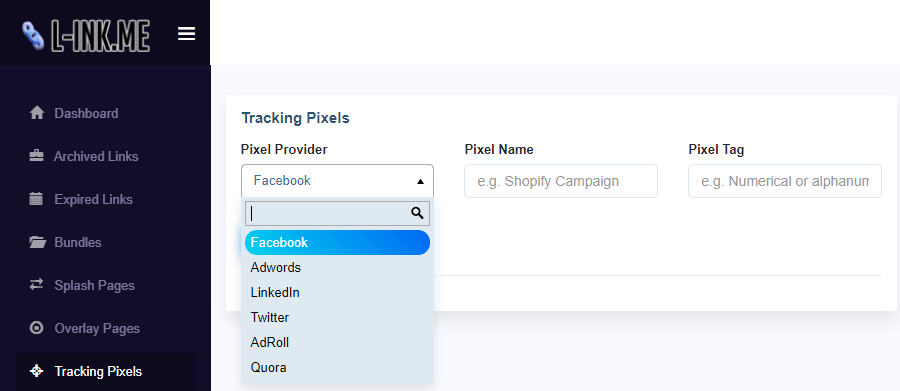Image resolution: width=900 pixels, height=391 pixels.
Task: Collapse the Pixel Provider dropdown arrow
Action: point(420,181)
